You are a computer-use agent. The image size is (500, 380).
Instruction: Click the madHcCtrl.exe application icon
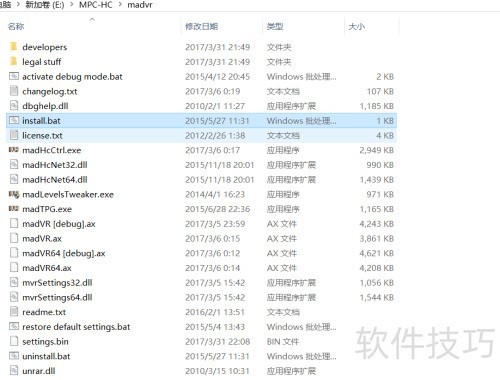pyautogui.click(x=14, y=150)
